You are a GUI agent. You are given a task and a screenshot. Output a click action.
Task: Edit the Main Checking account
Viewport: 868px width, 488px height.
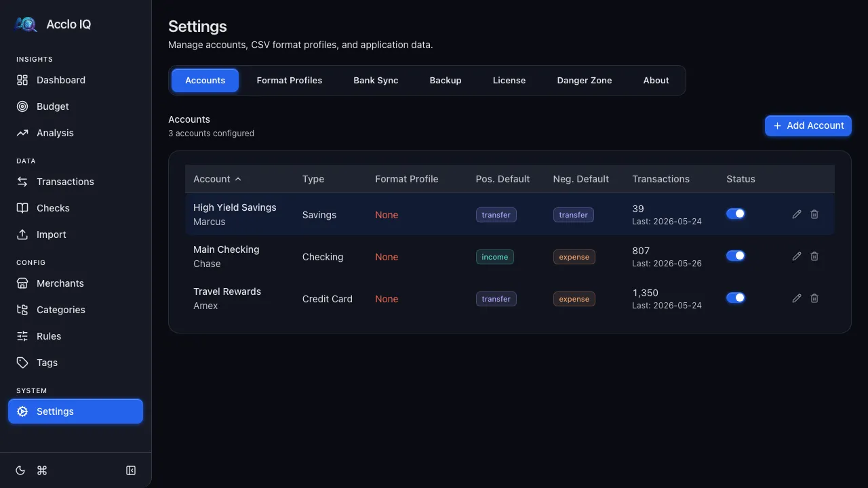coord(797,256)
